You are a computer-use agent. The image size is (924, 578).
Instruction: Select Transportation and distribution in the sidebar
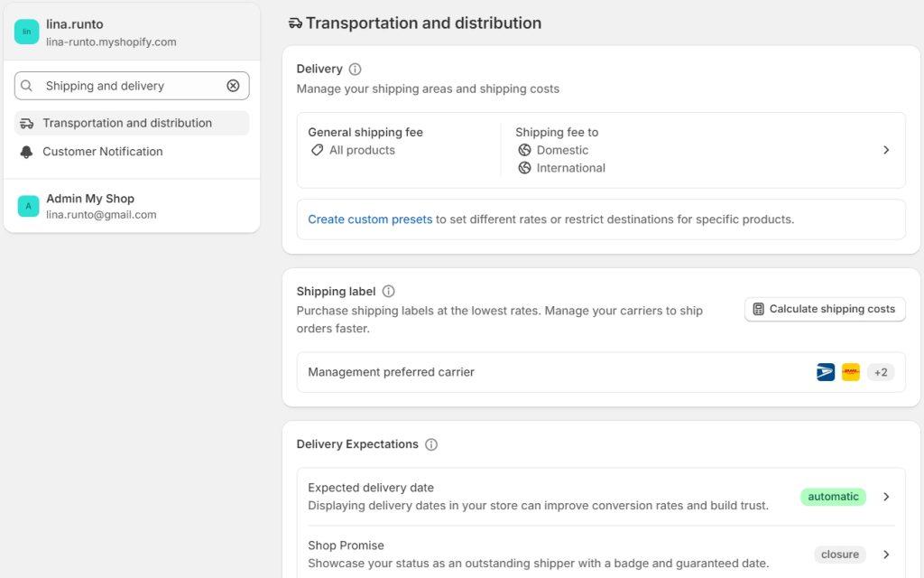pos(126,122)
